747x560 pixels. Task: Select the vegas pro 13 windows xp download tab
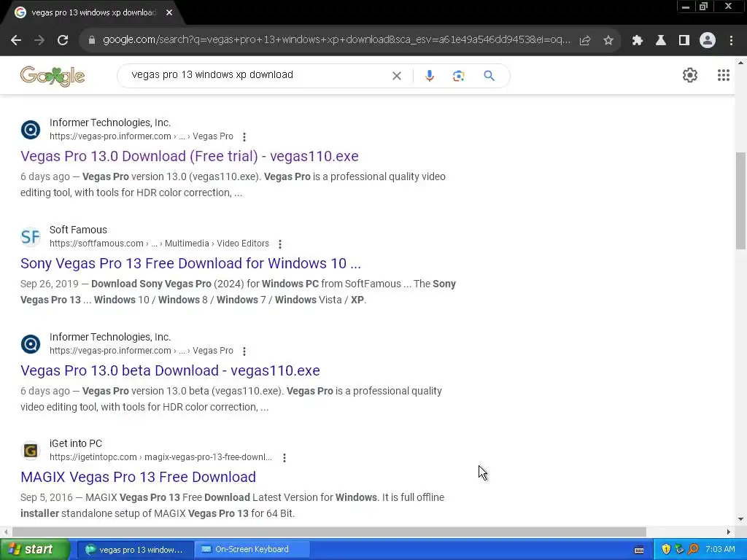(93, 13)
